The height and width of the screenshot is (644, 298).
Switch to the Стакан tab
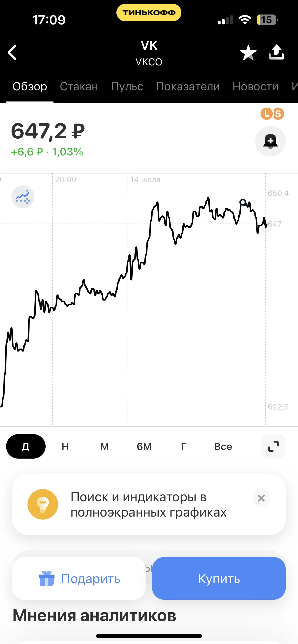tap(79, 86)
